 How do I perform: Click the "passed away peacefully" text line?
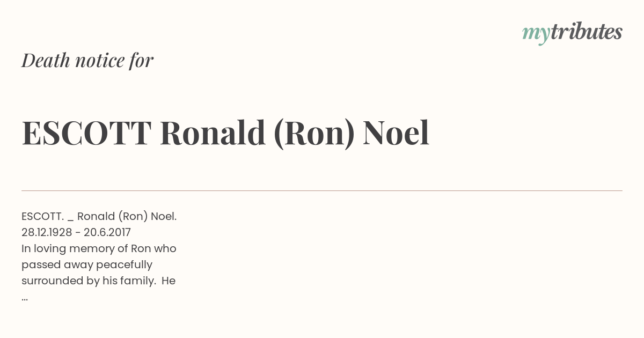87,265
